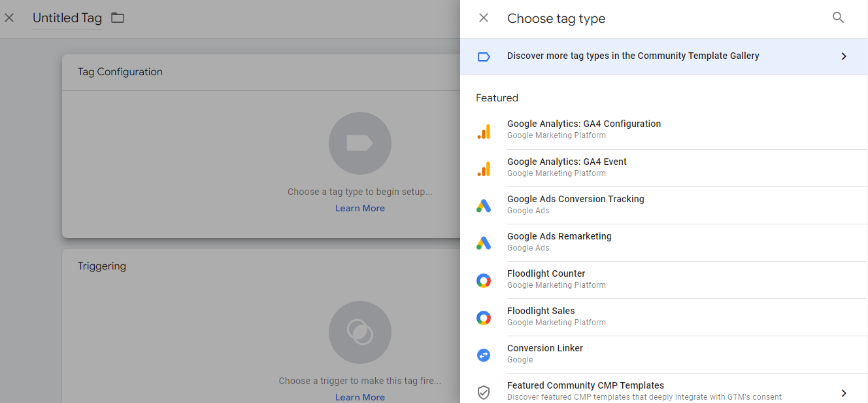Close the Untitled Tag editor
868x403 pixels.
(x=9, y=18)
